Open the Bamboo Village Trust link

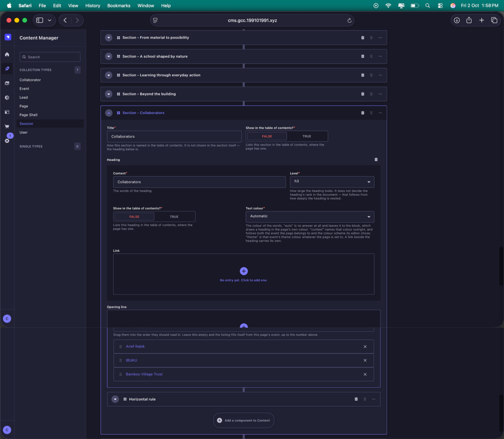(x=144, y=374)
